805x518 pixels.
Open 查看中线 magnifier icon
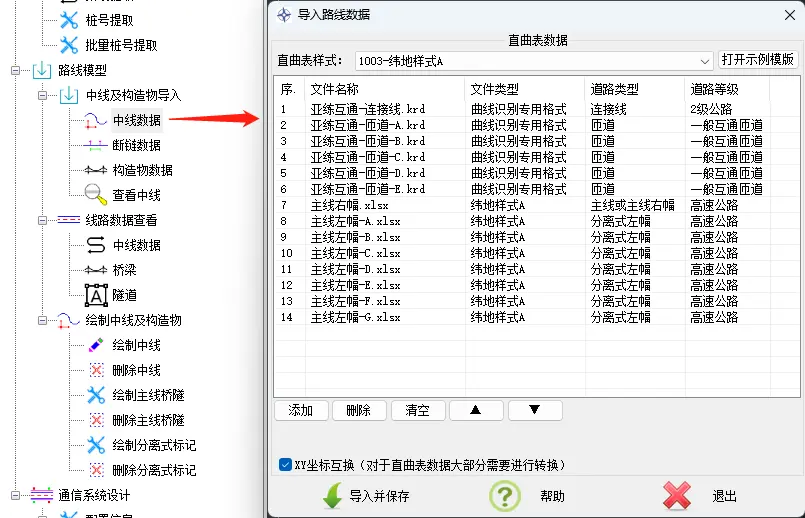pos(95,195)
